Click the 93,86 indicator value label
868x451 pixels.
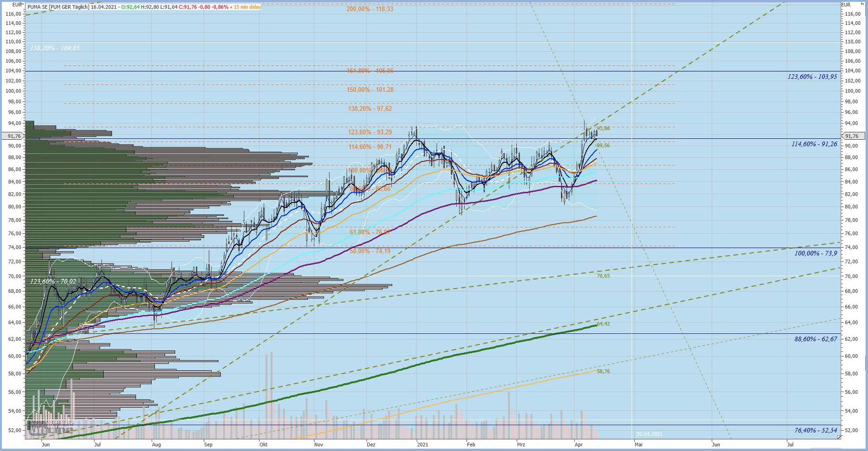tap(603, 128)
